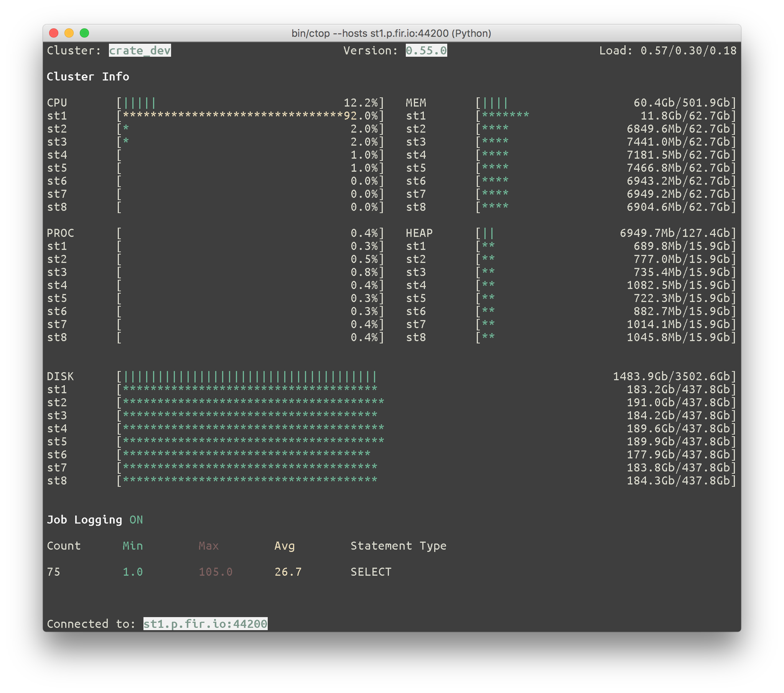
Task: Select the crate_dev cluster name
Action: coord(140,51)
